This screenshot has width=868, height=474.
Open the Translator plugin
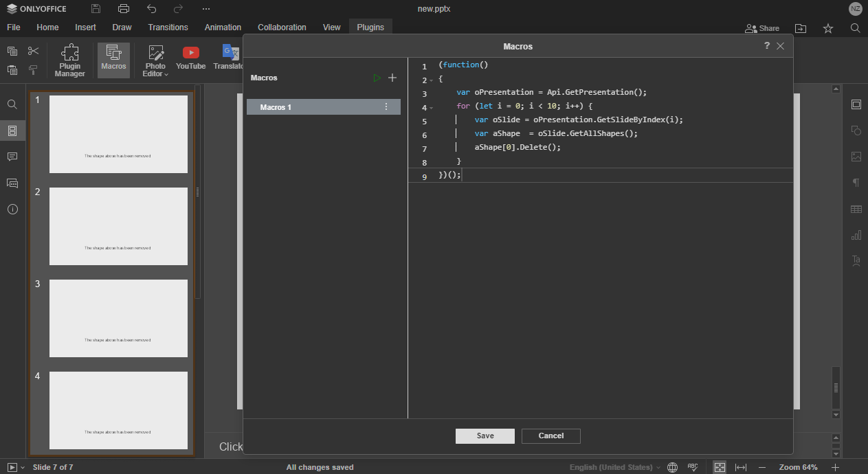(x=229, y=58)
